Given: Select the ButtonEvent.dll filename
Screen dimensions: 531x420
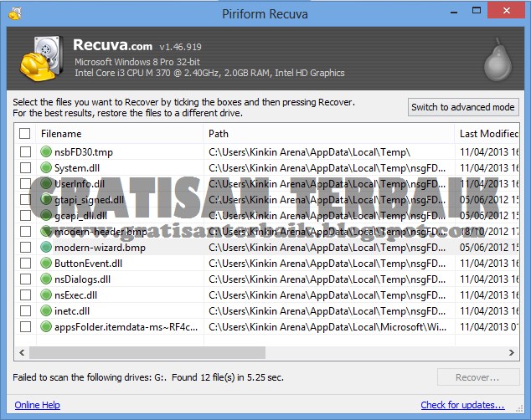Looking at the screenshot, I should 88,264.
